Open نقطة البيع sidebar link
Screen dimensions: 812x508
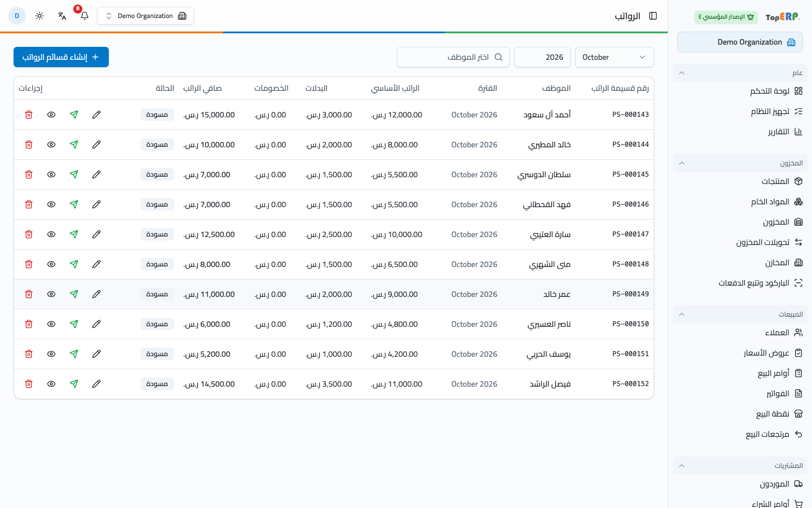(x=779, y=414)
